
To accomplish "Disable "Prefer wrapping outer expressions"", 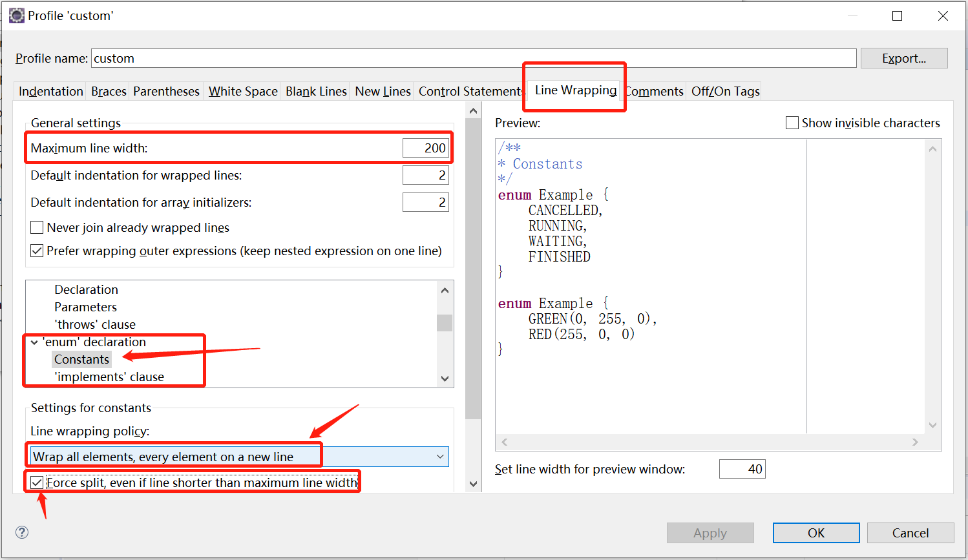I will click(37, 251).
